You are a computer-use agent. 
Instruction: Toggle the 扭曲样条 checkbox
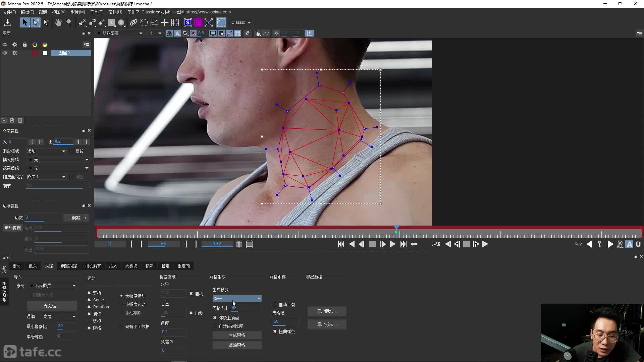(x=275, y=331)
